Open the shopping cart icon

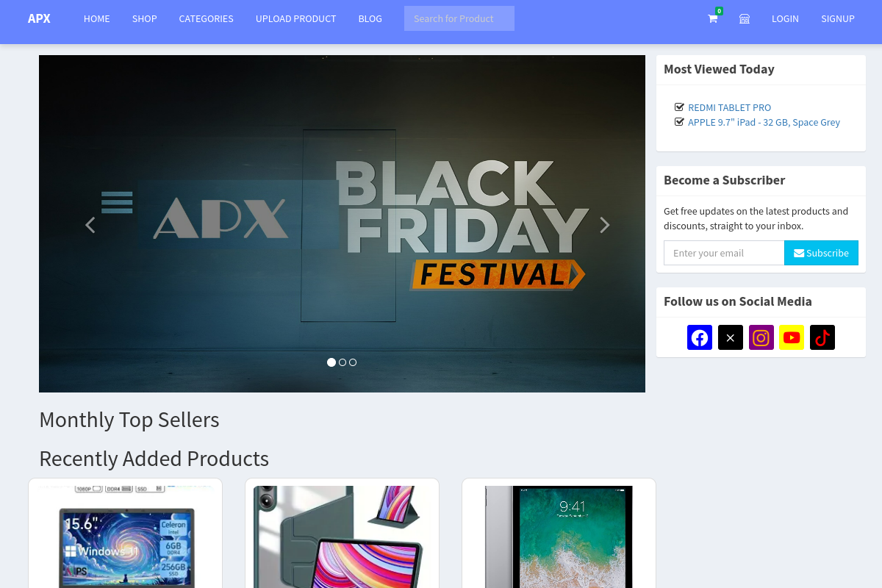click(712, 19)
